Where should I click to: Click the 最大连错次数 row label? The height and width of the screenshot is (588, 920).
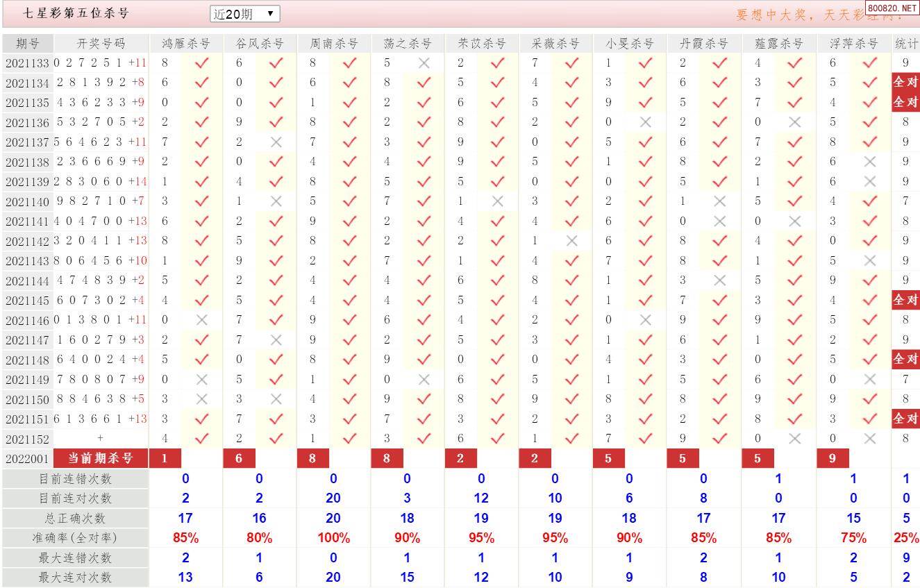click(x=75, y=557)
